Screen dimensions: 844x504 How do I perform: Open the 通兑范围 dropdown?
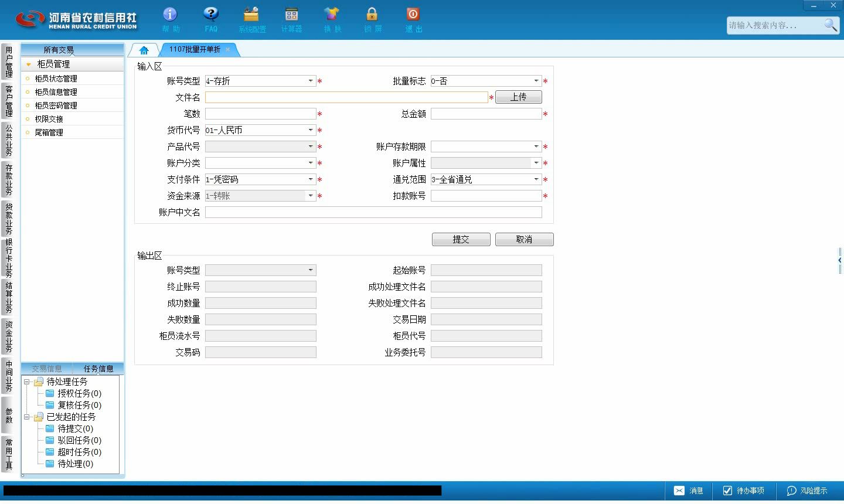tap(536, 179)
